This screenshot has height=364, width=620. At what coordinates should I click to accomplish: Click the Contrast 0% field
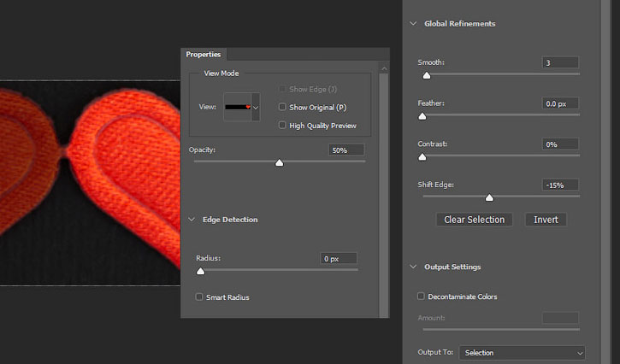[560, 144]
